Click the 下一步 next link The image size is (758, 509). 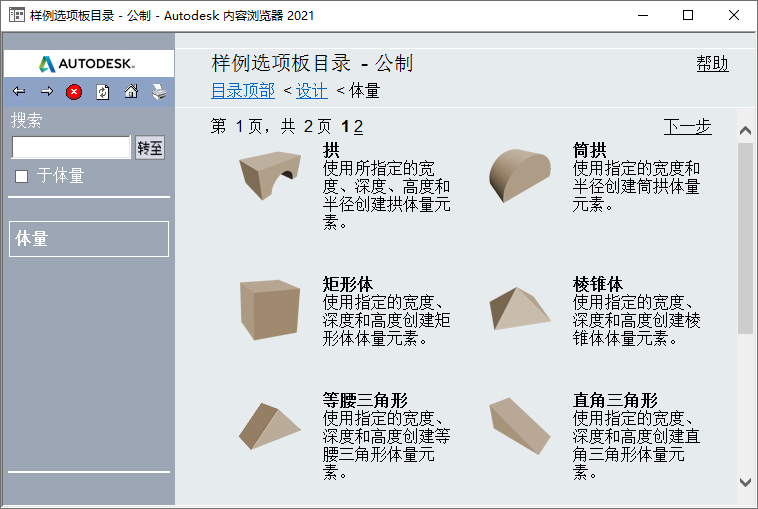[687, 127]
